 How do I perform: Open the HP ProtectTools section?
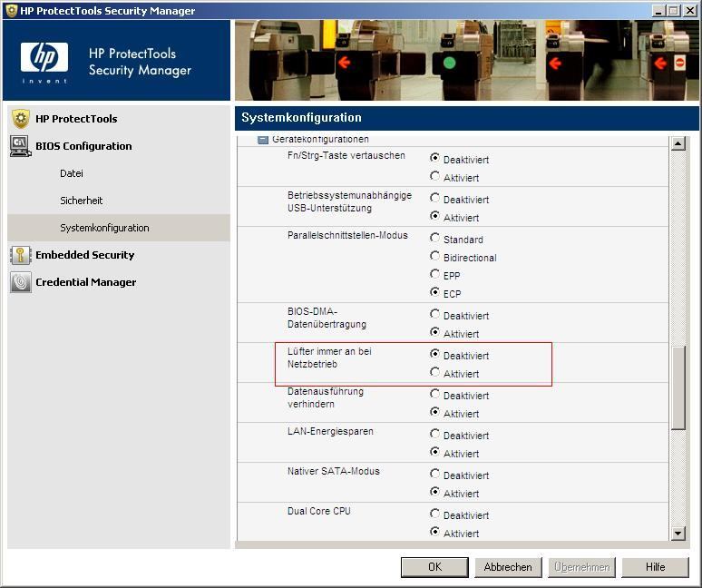point(76,119)
